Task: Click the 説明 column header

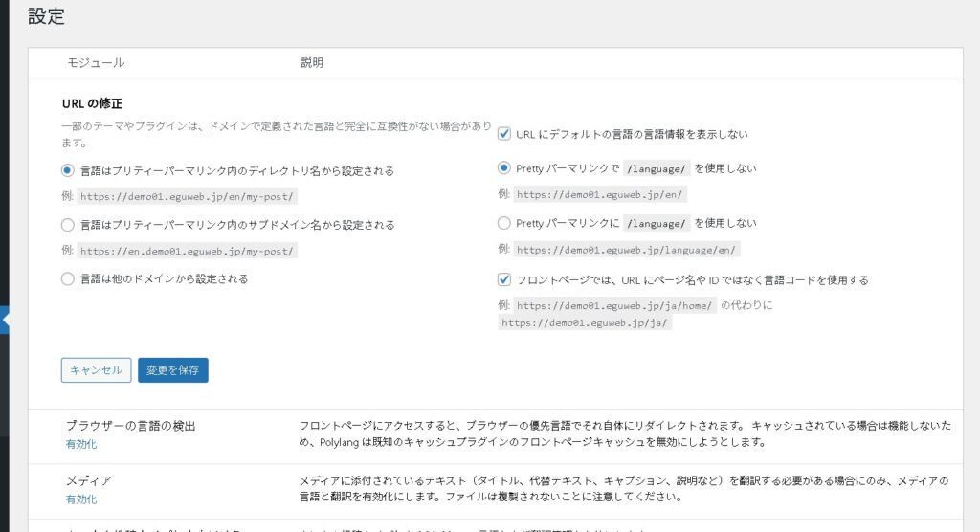Action: tap(312, 63)
